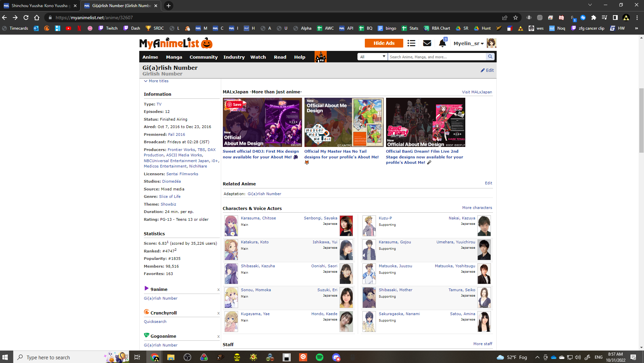The height and width of the screenshot is (363, 644).
Task: Open the Netflix bookmark icon
Action: click(79, 28)
